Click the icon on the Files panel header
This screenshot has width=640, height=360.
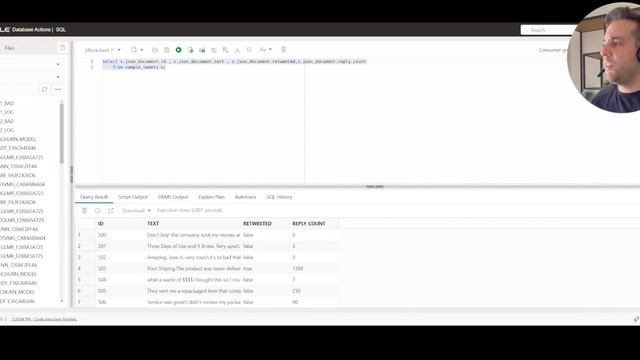(x=62, y=48)
